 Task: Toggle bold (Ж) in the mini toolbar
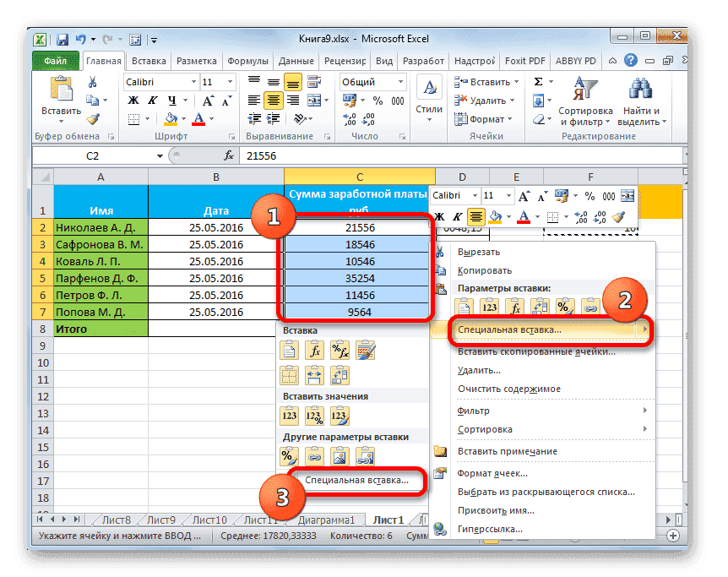pyautogui.click(x=439, y=215)
